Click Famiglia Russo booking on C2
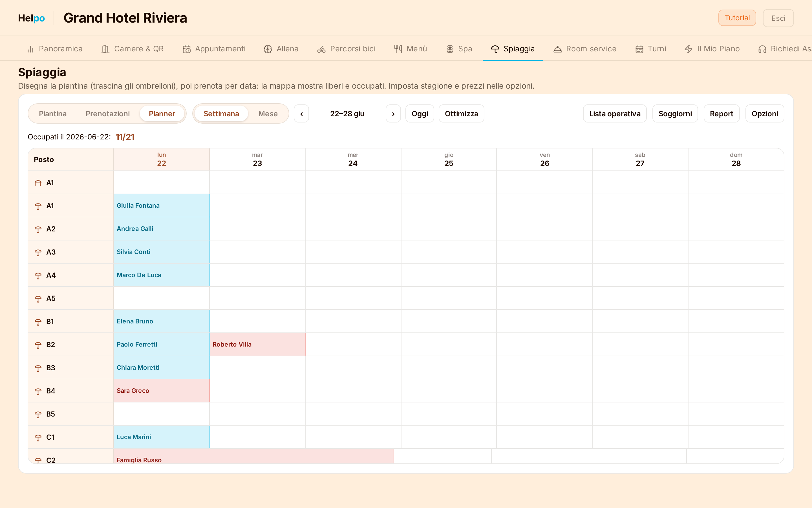 pos(254,456)
